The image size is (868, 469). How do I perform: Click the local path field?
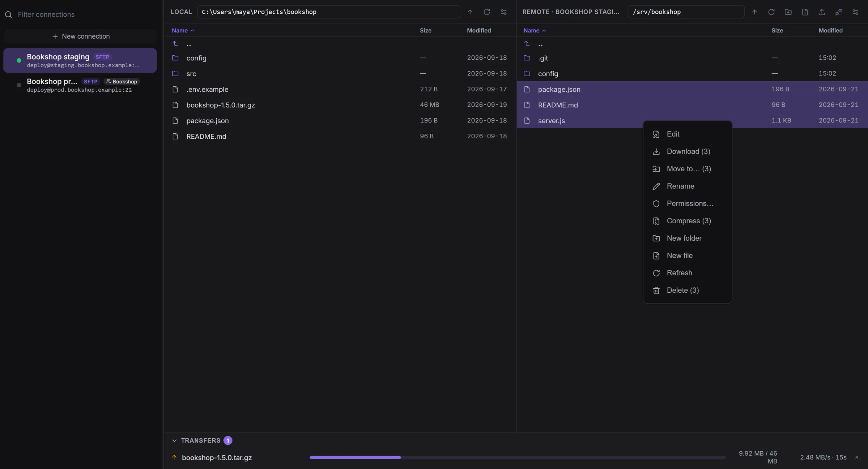328,12
